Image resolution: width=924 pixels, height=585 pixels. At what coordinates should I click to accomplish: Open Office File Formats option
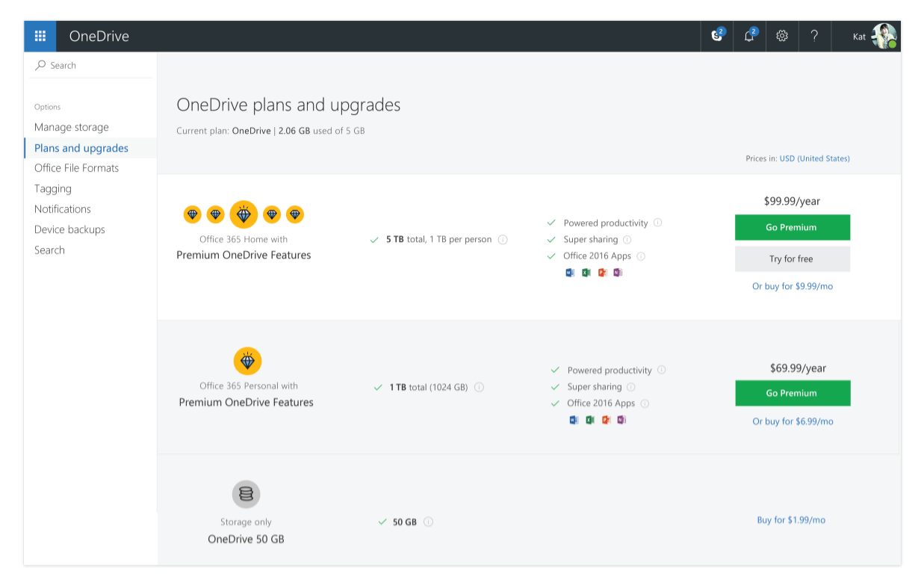coord(76,168)
